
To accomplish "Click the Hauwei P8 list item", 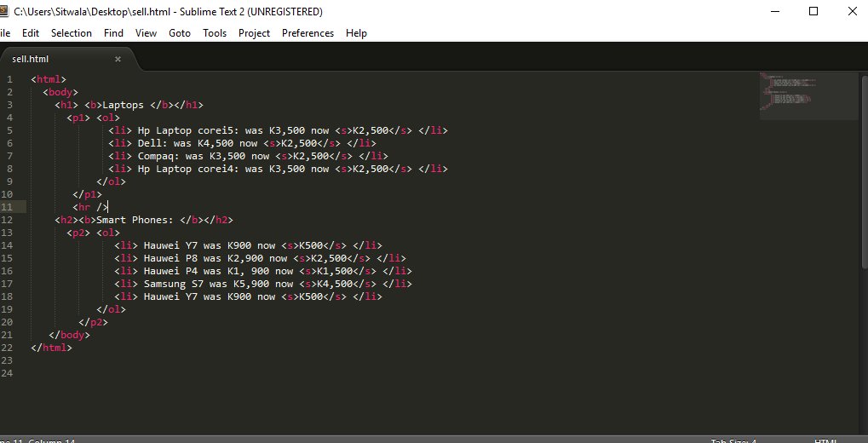I will point(260,258).
